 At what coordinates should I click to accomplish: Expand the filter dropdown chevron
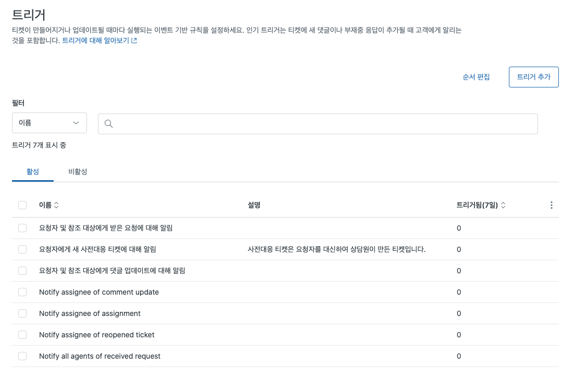[76, 123]
